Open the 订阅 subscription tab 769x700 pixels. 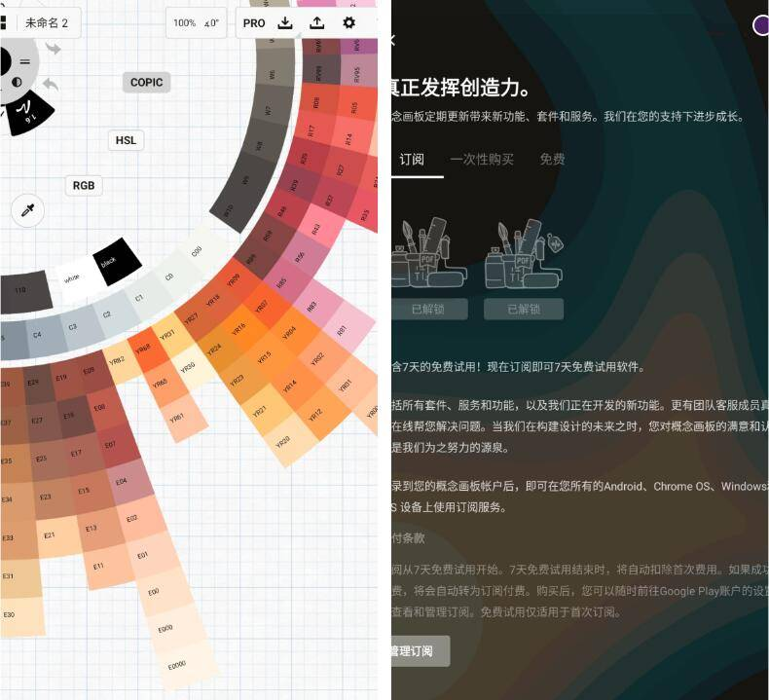pyautogui.click(x=412, y=160)
